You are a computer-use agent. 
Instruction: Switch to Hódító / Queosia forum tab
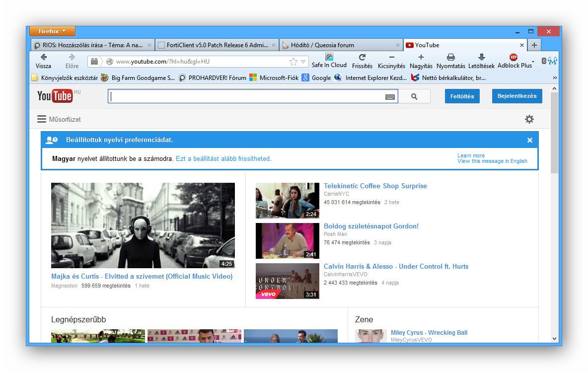(x=341, y=45)
